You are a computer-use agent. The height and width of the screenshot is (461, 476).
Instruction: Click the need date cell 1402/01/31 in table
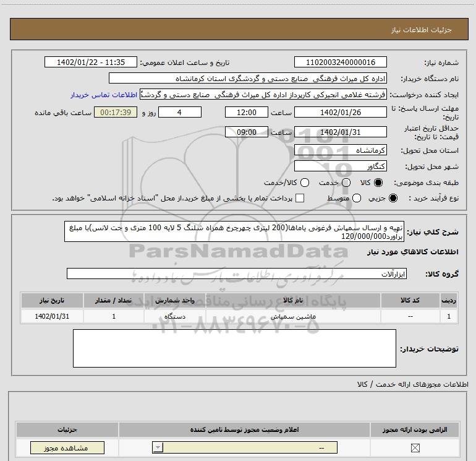click(52, 316)
